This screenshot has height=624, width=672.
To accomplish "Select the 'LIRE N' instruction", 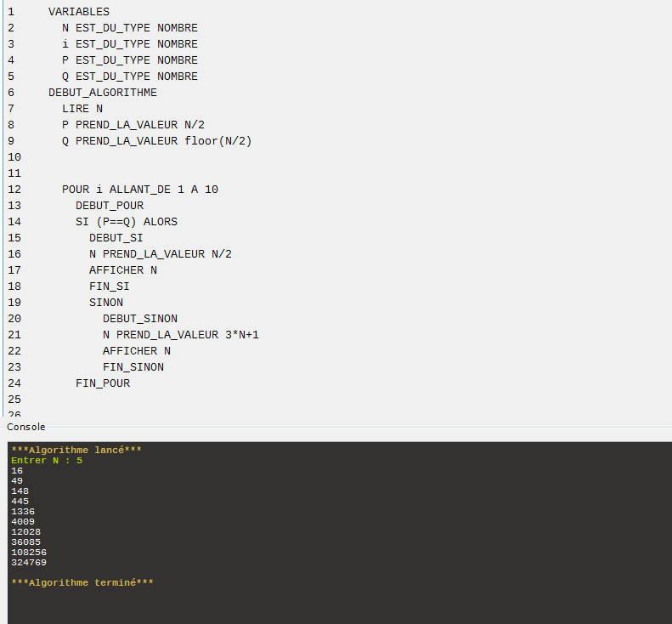I will (82, 109).
